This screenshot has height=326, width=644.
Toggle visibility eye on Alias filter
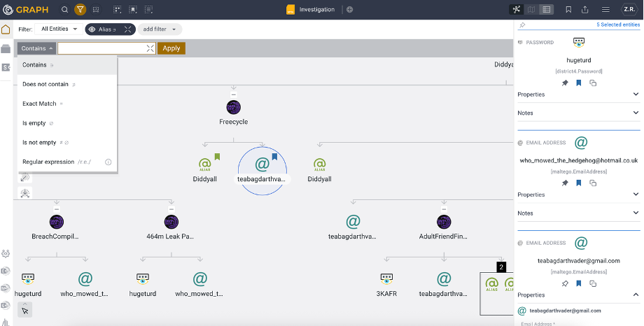click(x=92, y=29)
